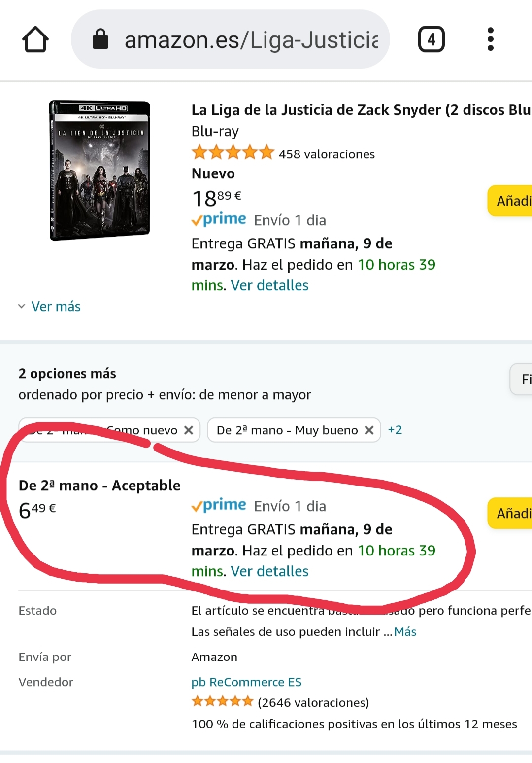Tap the padlock icon in the address bar

click(x=100, y=39)
